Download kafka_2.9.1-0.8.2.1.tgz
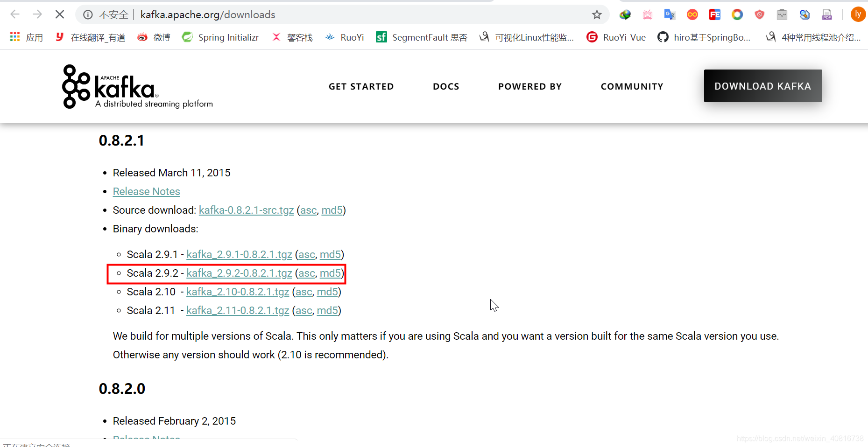 point(240,254)
